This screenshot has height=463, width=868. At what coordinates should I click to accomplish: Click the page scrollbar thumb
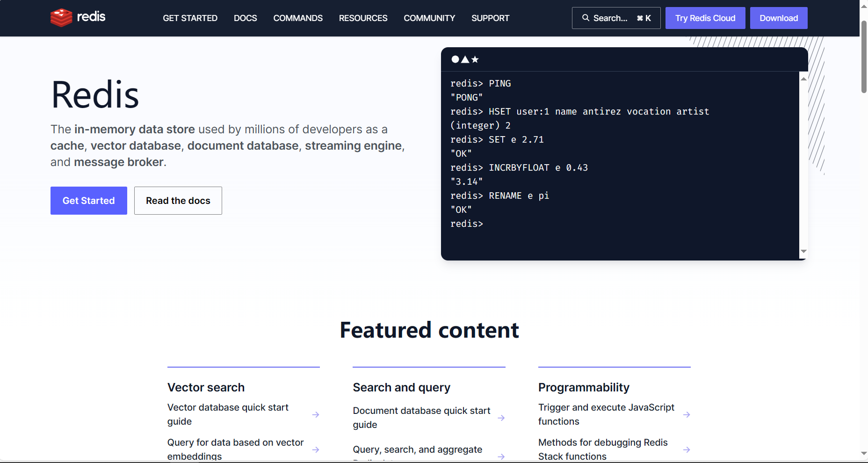pyautogui.click(x=864, y=56)
